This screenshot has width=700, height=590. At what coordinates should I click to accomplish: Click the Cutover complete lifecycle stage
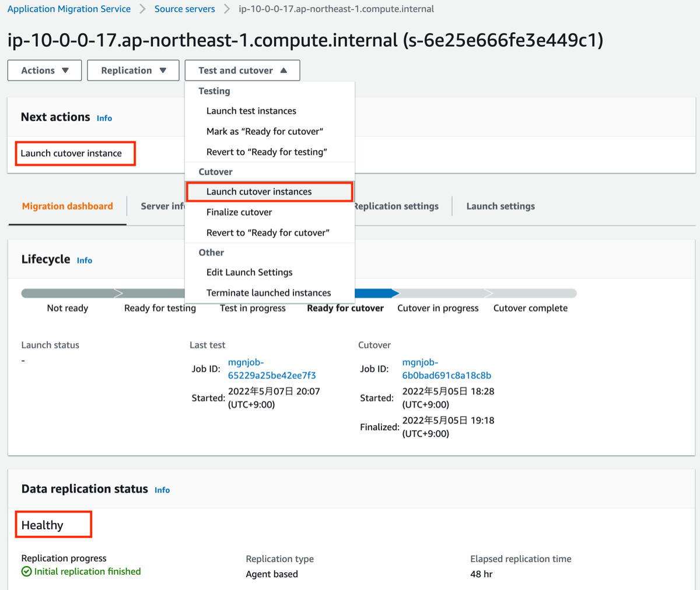[530, 308]
